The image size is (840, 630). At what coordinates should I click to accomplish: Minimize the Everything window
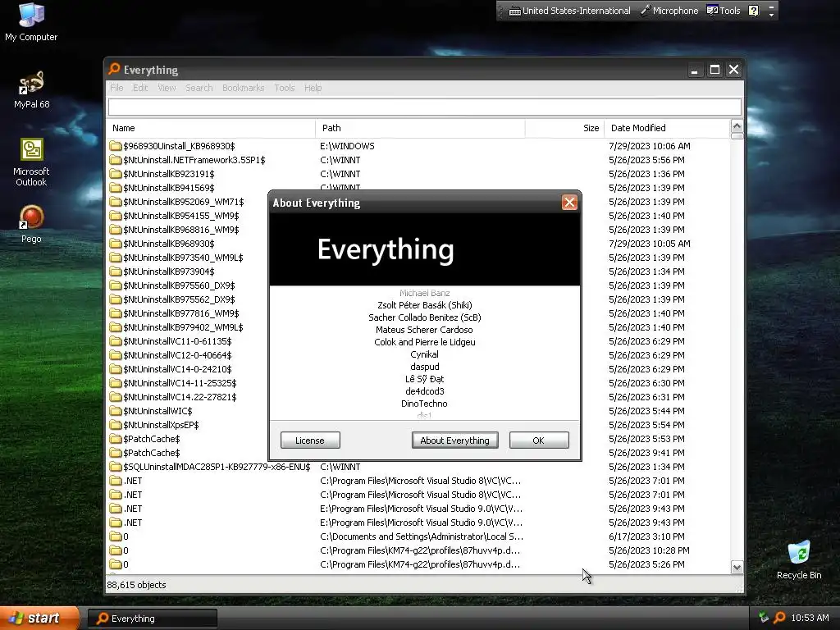(694, 70)
